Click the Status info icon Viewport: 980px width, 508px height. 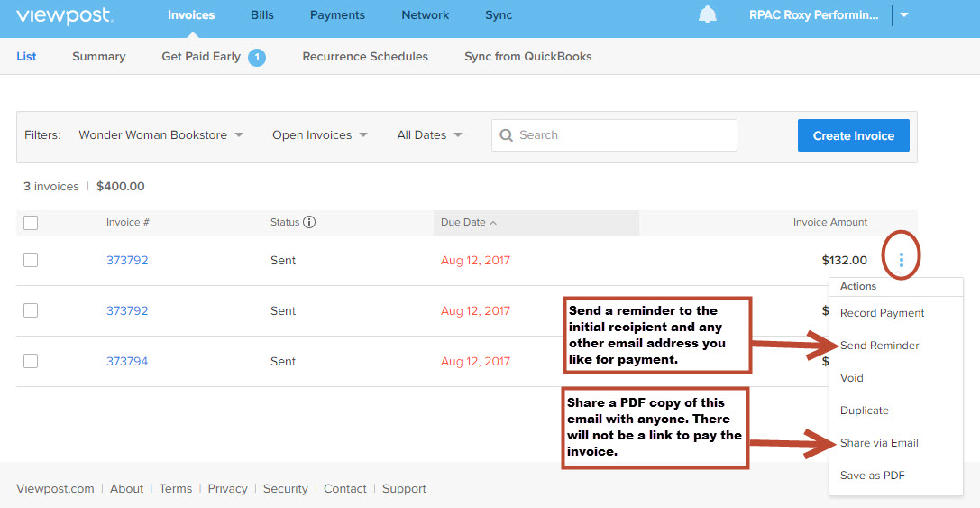click(308, 222)
